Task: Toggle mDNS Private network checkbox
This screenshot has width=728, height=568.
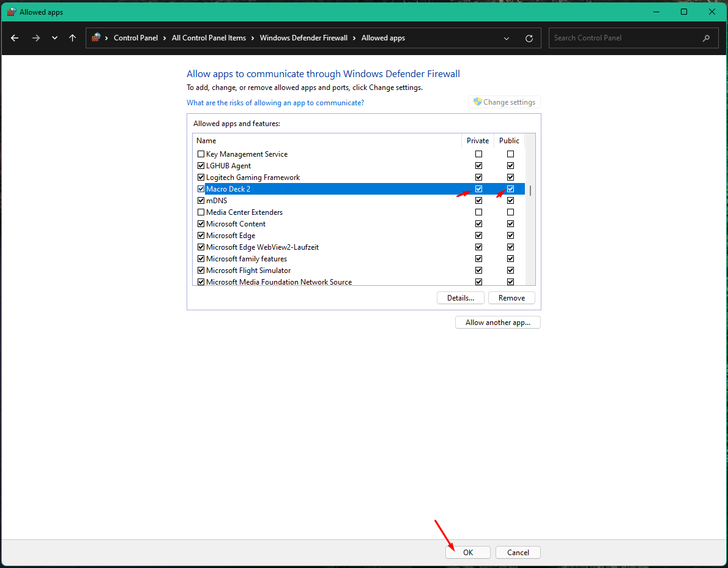Action: 478,201
